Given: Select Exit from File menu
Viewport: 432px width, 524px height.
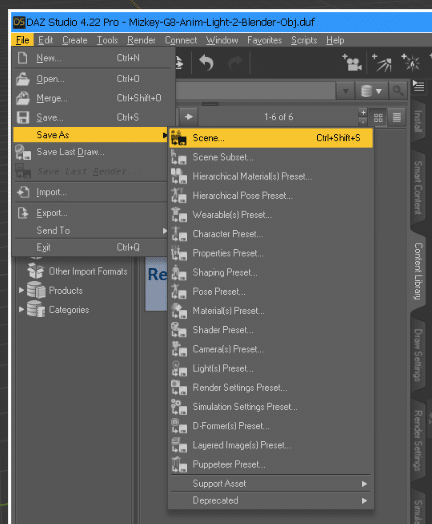Looking at the screenshot, I should (90, 247).
